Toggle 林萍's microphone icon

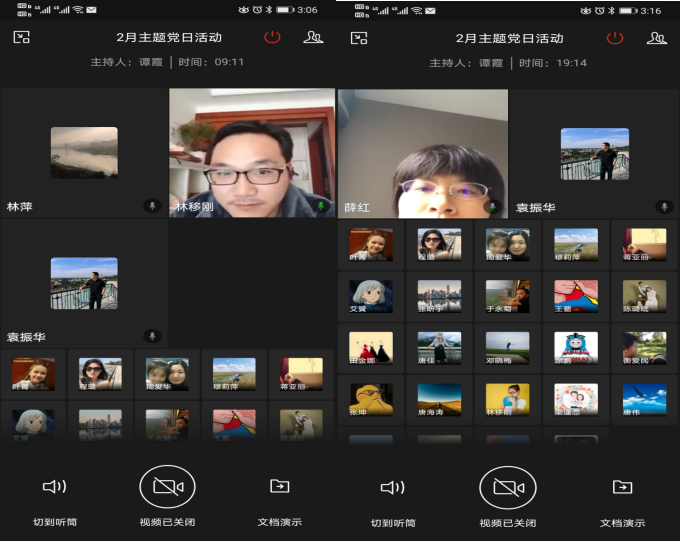coord(152,206)
